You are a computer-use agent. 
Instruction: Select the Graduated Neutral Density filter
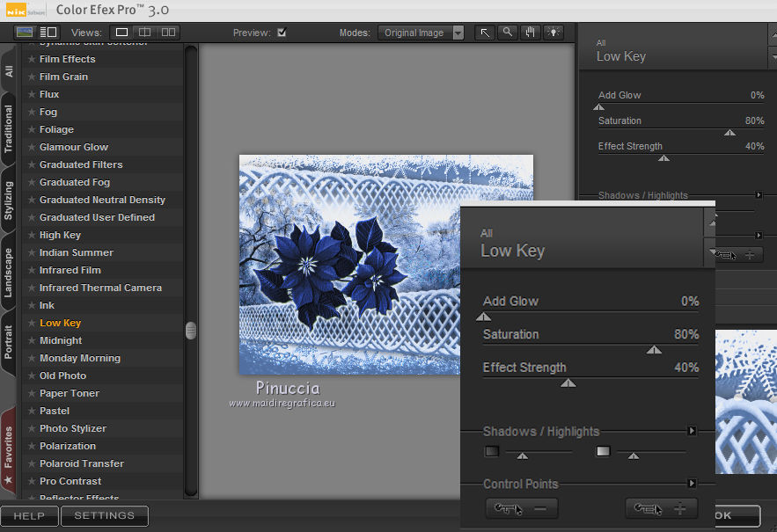(x=103, y=200)
